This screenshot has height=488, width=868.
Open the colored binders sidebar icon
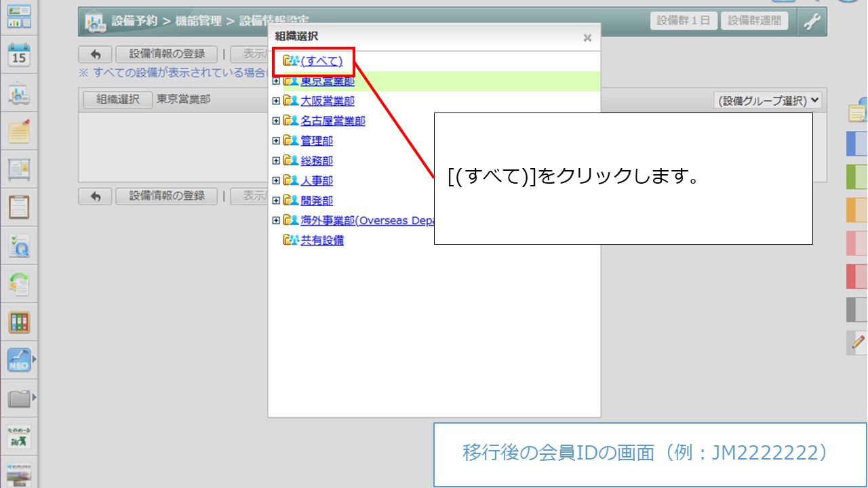point(19,322)
